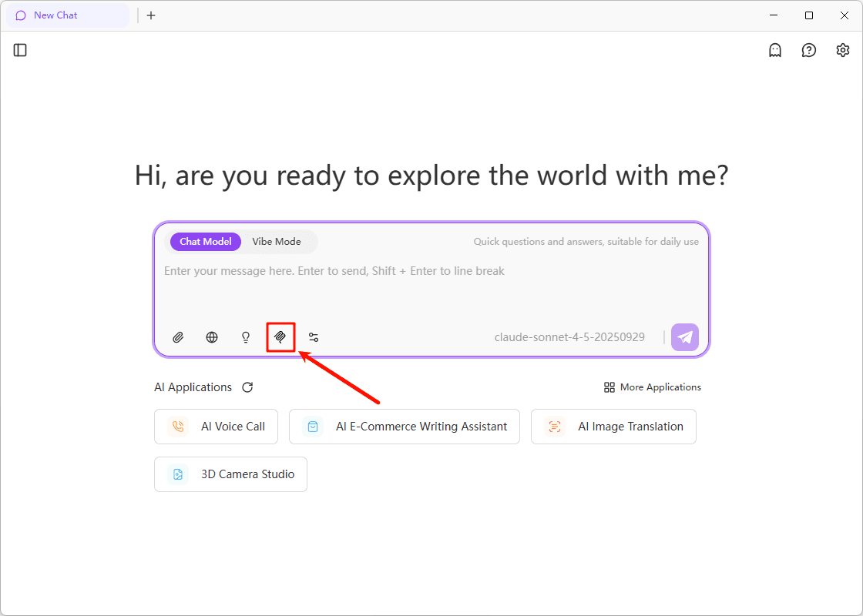Click the ghost icon in the top bar
Viewport: 863px width, 616px height.
(774, 50)
